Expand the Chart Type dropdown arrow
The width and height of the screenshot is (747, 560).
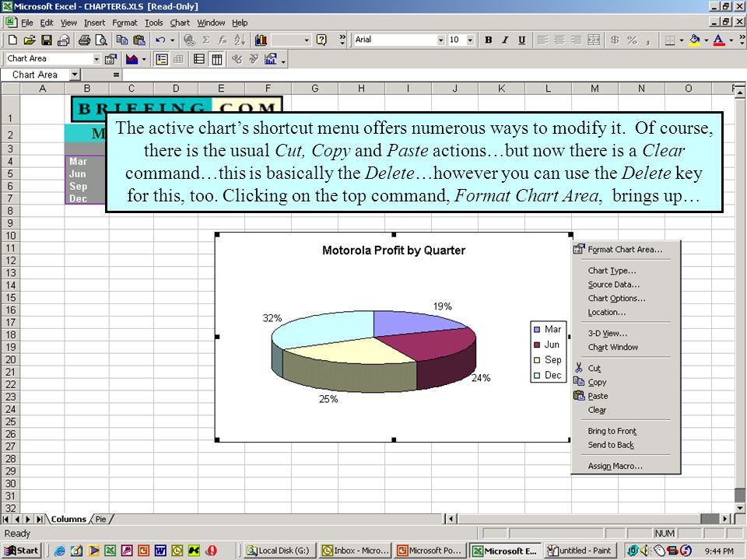point(144,59)
